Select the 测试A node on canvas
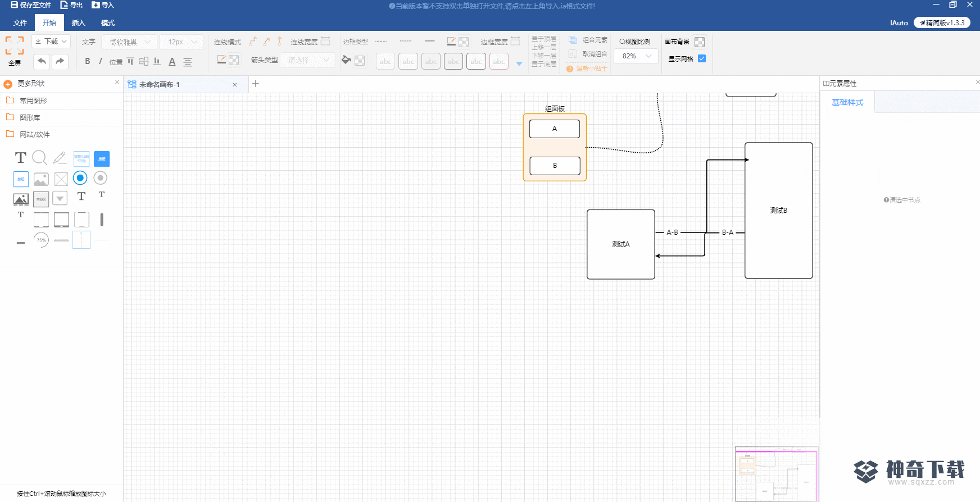Screen dimensions: 980x502 (621, 244)
